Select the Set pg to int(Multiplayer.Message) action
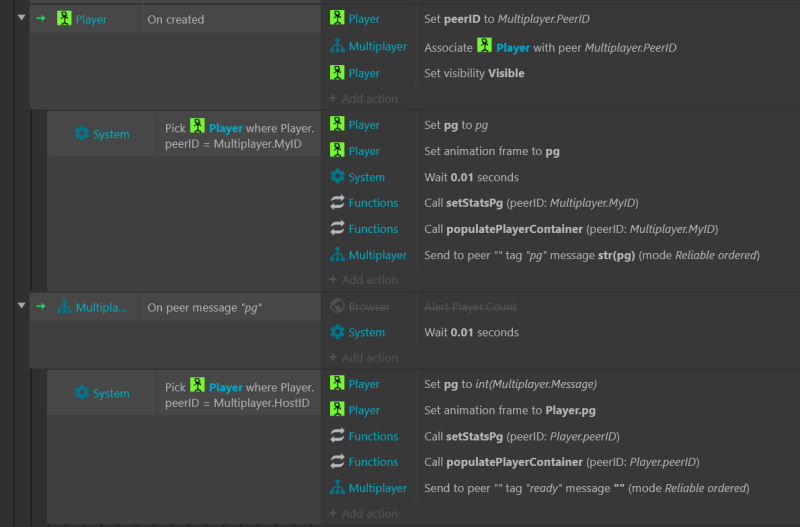The image size is (800, 527). pos(510,384)
